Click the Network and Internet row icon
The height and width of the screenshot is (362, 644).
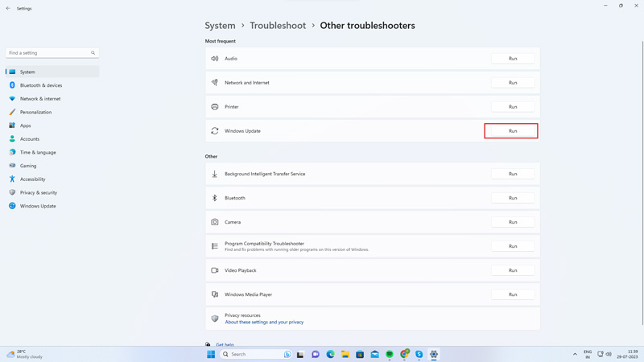point(214,83)
